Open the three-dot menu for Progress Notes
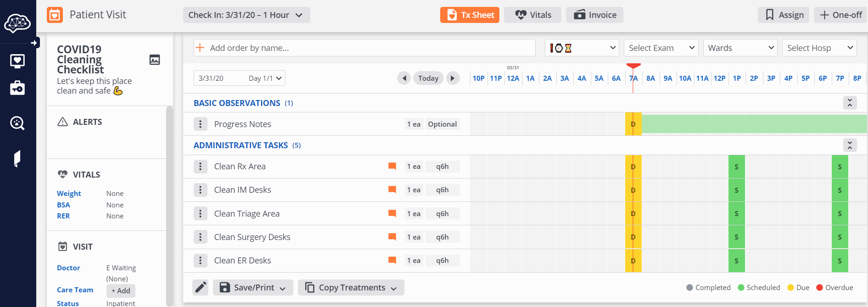This screenshot has width=868, height=307. [200, 124]
